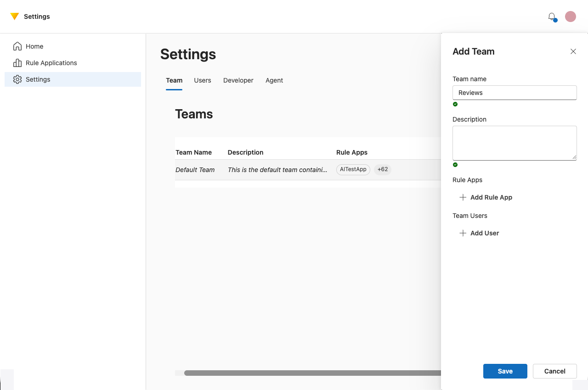This screenshot has width=588, height=390.
Task: Select the Rule Applications sidebar icon
Action: (x=17, y=63)
